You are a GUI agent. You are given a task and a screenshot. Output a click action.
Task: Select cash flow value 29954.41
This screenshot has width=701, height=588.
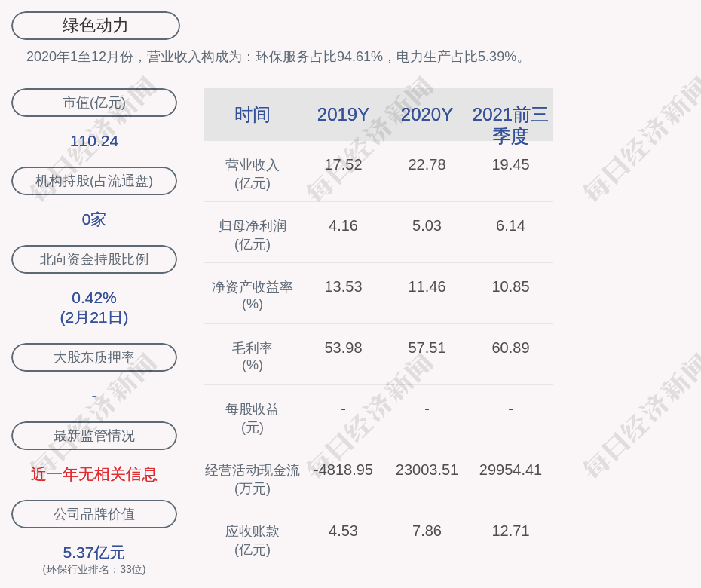coord(510,470)
